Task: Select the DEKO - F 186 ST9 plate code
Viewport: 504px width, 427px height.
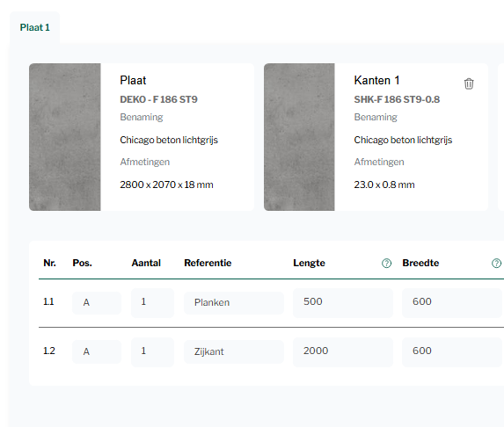Action: pyautogui.click(x=158, y=99)
